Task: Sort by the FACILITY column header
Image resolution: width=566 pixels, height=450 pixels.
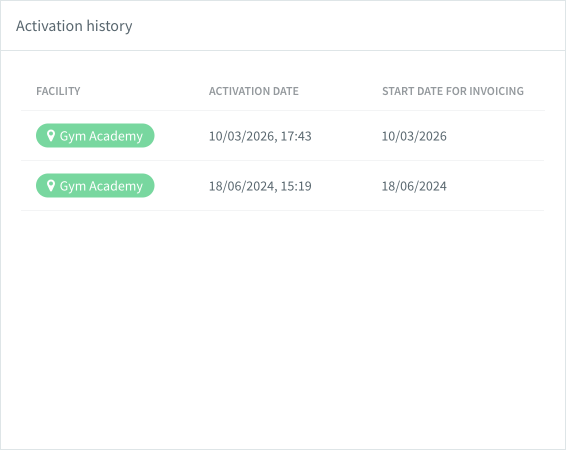Action: point(58,91)
